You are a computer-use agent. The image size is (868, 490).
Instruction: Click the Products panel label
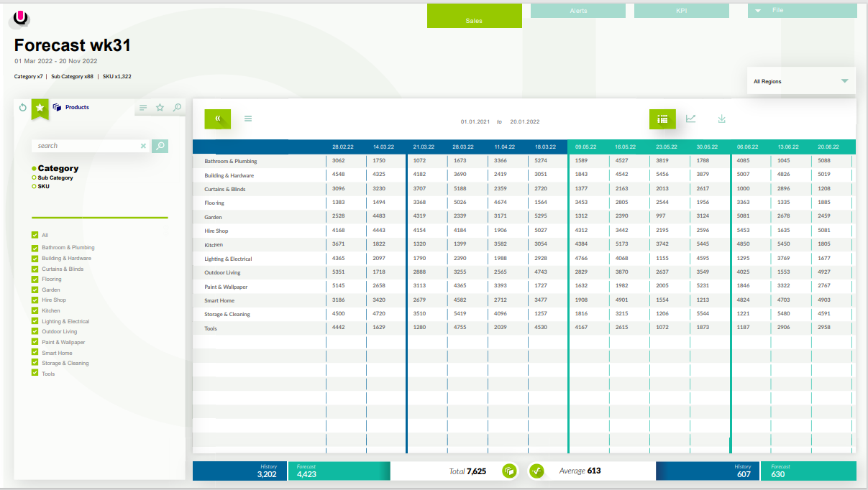tap(77, 107)
